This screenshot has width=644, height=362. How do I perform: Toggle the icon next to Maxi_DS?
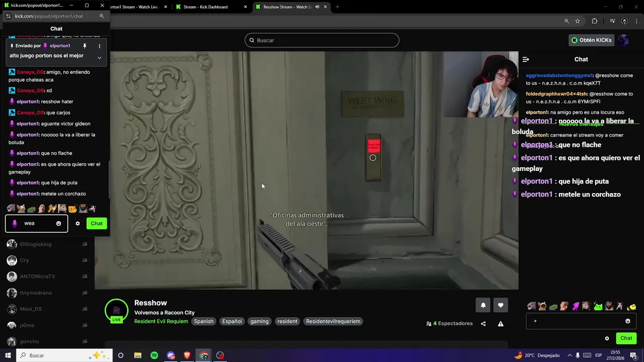tap(85, 309)
